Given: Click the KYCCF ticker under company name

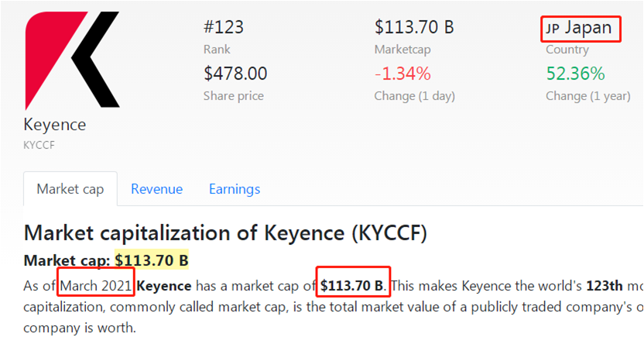Looking at the screenshot, I should pyautogui.click(x=39, y=145).
